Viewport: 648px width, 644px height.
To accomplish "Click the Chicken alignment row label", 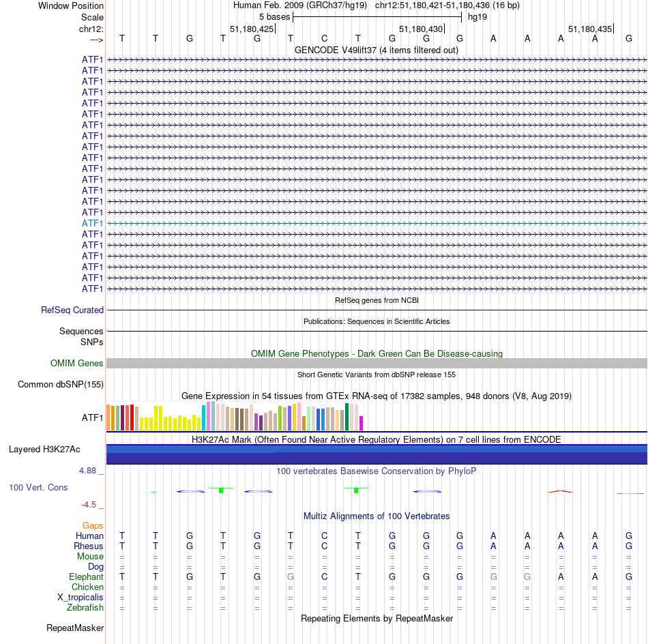I will 87,587.
